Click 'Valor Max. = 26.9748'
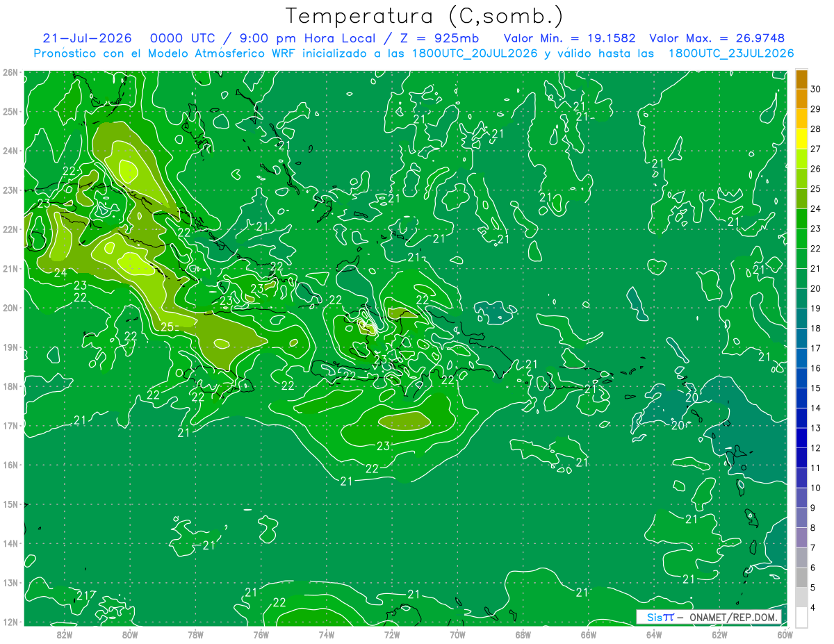This screenshot has height=644, width=834. click(717, 38)
